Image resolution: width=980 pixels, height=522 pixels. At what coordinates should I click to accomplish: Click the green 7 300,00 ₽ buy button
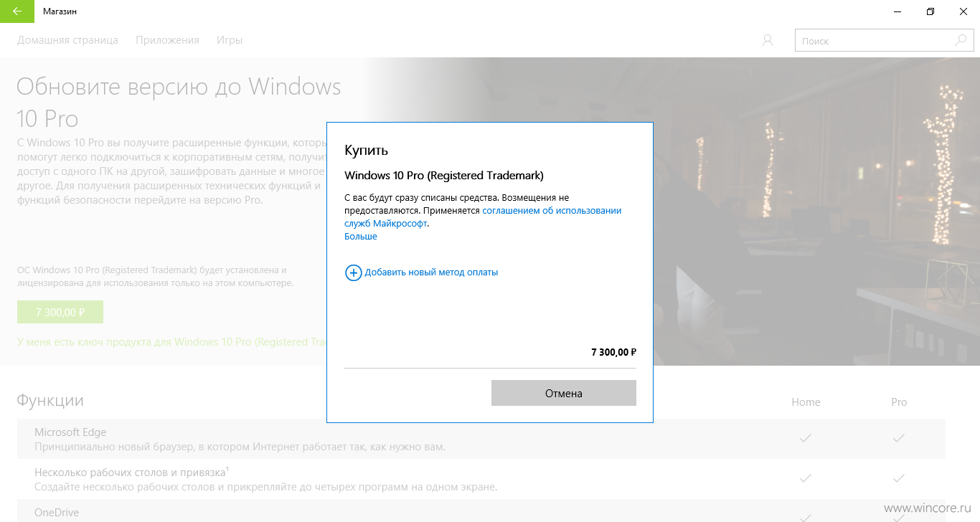(60, 312)
